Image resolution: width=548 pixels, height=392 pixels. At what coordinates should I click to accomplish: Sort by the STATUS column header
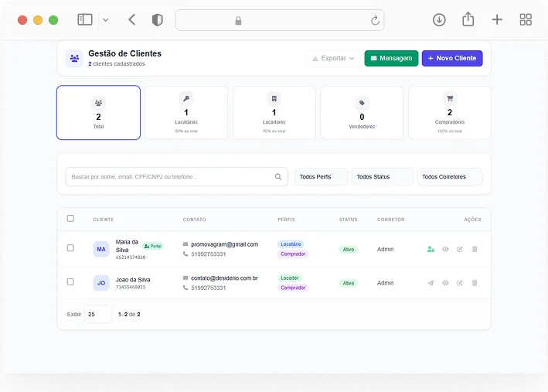pos(348,220)
